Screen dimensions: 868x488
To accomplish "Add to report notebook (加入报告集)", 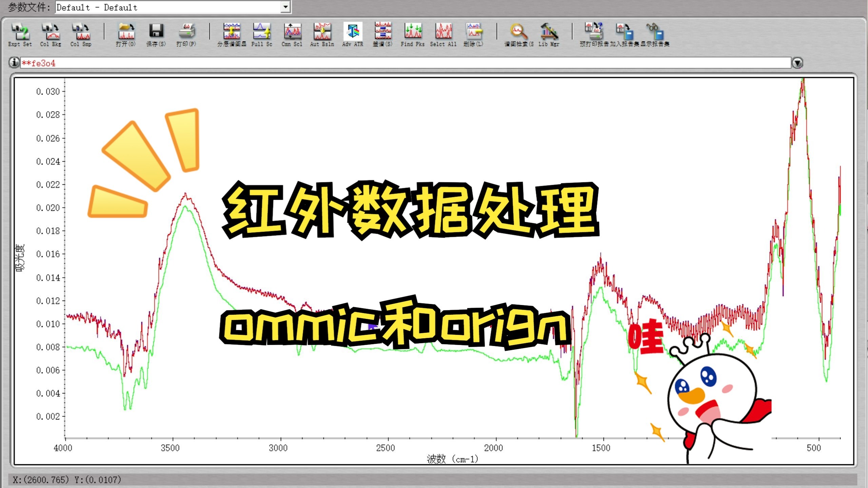I will (x=625, y=34).
